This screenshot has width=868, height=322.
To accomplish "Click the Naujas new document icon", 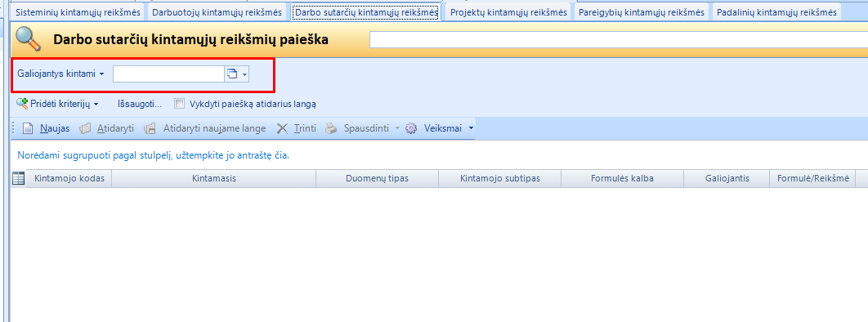I will point(28,128).
